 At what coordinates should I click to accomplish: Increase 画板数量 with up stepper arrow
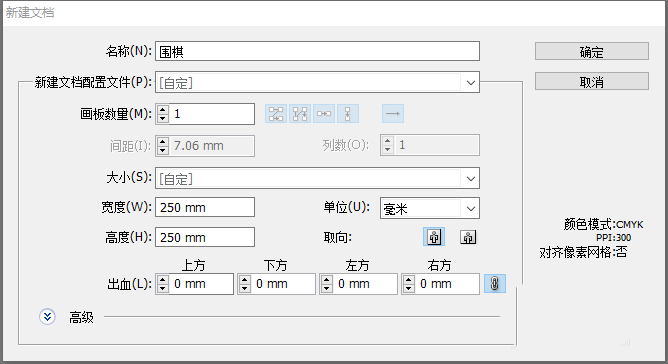(x=163, y=110)
